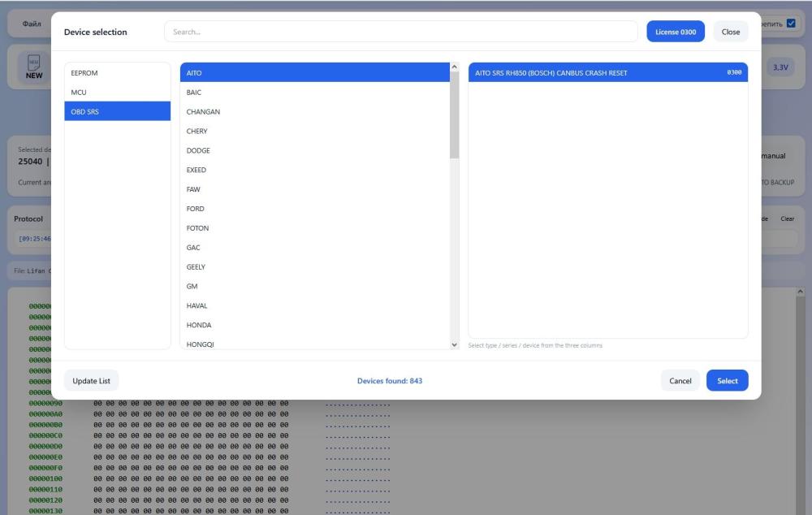Choose AITO in the series list

click(x=315, y=72)
